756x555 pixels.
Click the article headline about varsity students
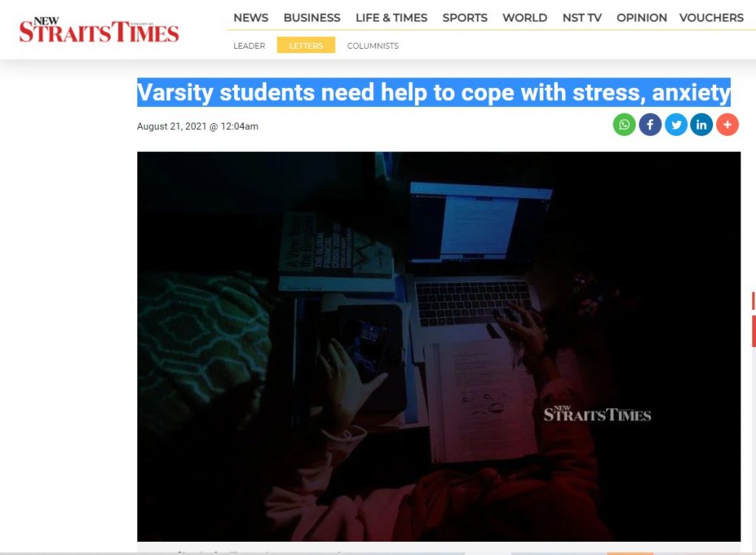coord(434,92)
